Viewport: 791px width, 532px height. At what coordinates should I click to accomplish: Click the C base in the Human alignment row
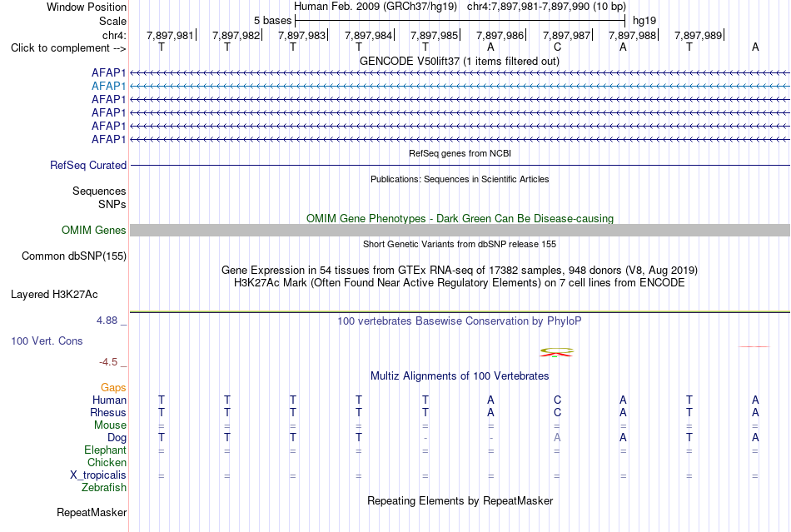[x=557, y=400]
